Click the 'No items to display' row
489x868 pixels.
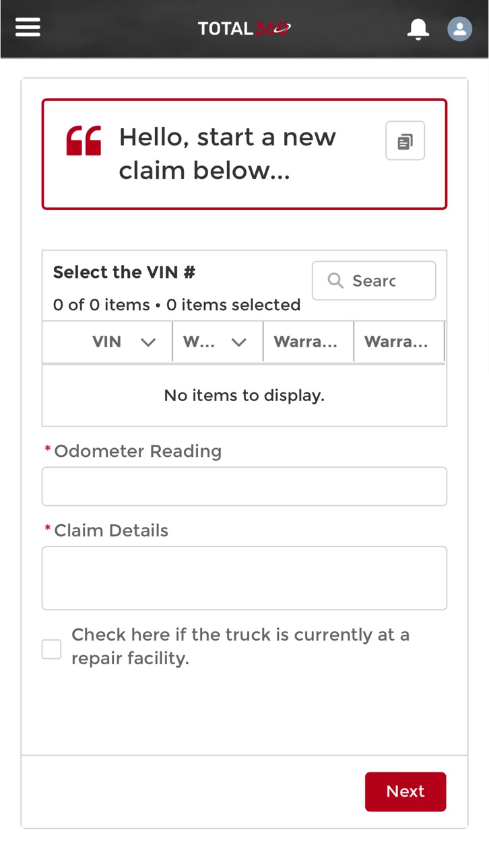(244, 395)
